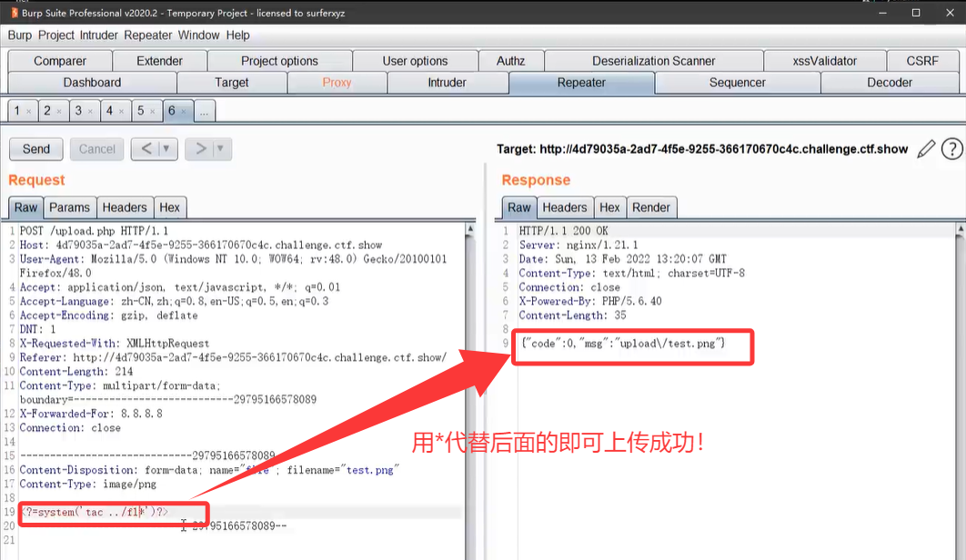Viewport: 966px width, 560px height.
Task: Switch to the Proxy tab
Action: pos(337,83)
